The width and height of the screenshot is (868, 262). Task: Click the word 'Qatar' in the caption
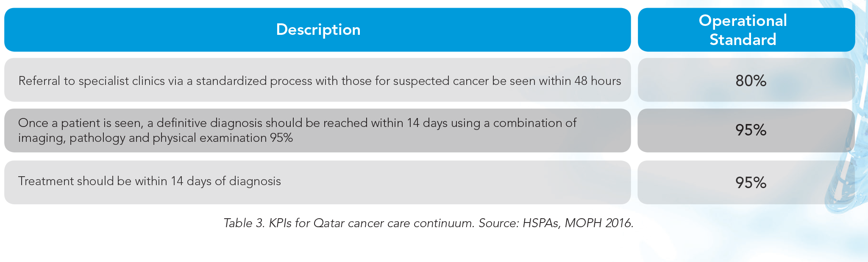tap(329, 223)
